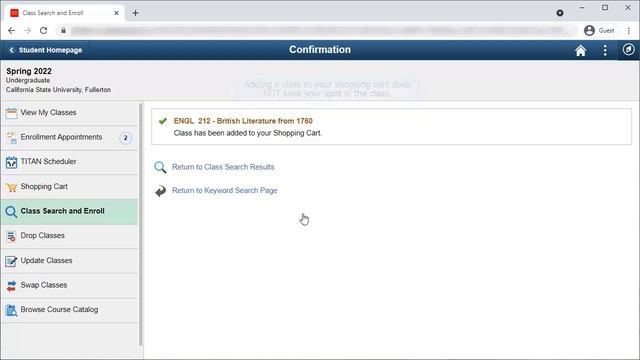
Task: Open Enrollment Appointments
Action: tap(70, 138)
